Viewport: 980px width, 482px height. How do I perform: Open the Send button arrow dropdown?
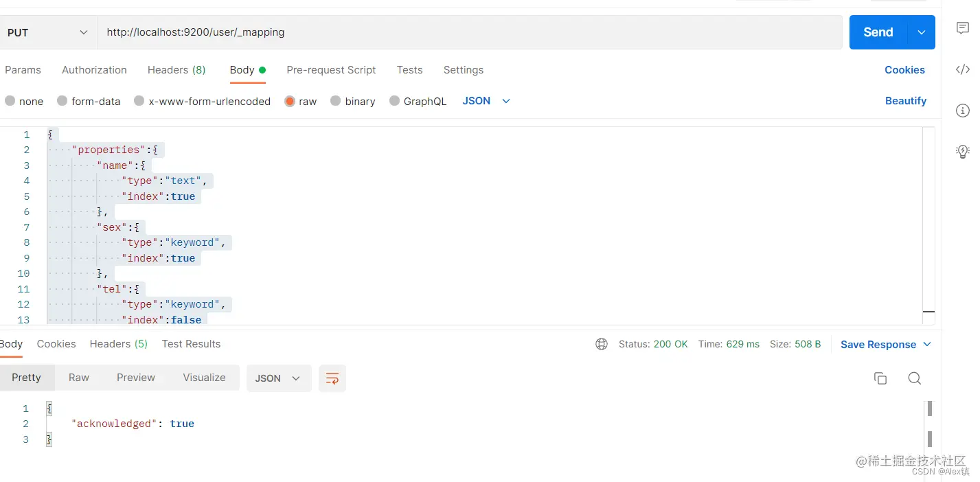click(922, 32)
